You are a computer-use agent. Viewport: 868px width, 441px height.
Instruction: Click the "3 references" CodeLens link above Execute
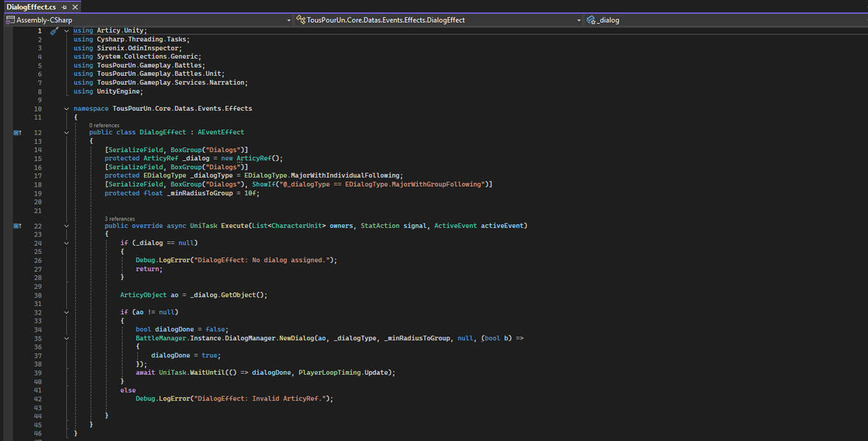tap(119, 219)
